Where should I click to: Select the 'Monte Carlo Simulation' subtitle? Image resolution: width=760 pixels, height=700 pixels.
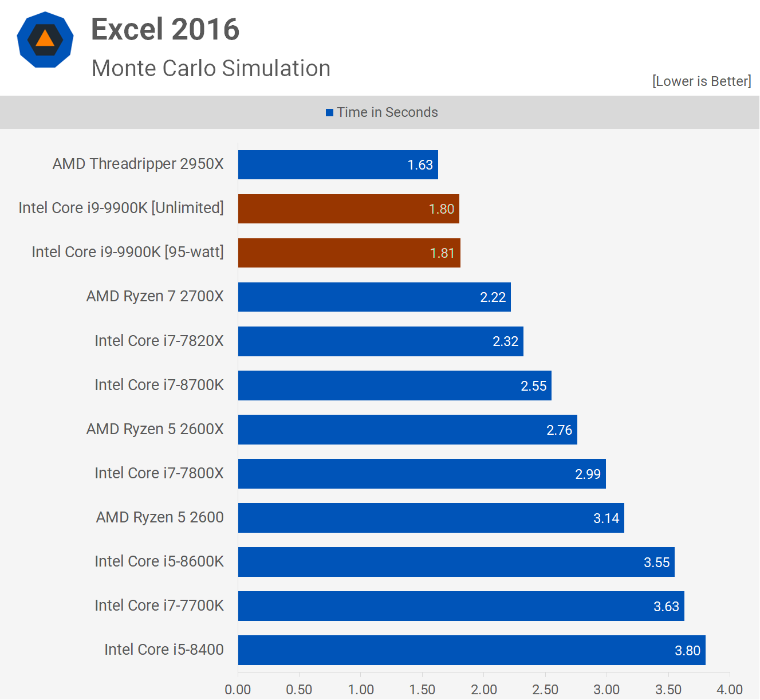(x=211, y=68)
